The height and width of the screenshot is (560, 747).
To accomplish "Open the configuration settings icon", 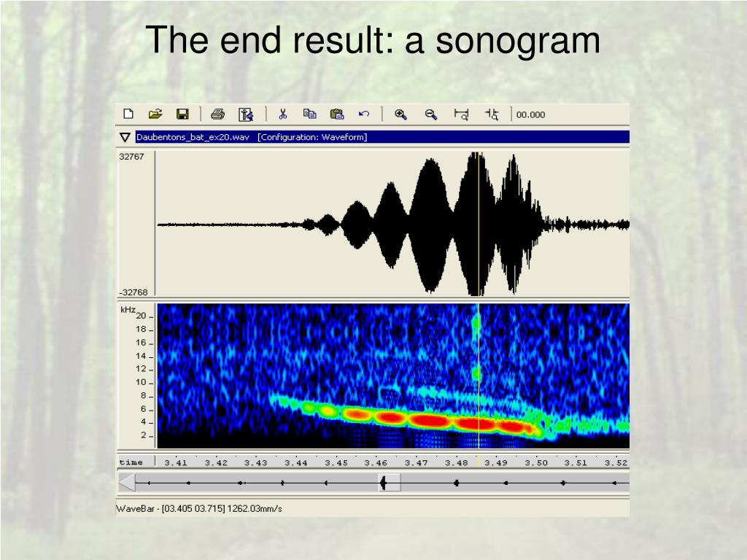I will 246,114.
